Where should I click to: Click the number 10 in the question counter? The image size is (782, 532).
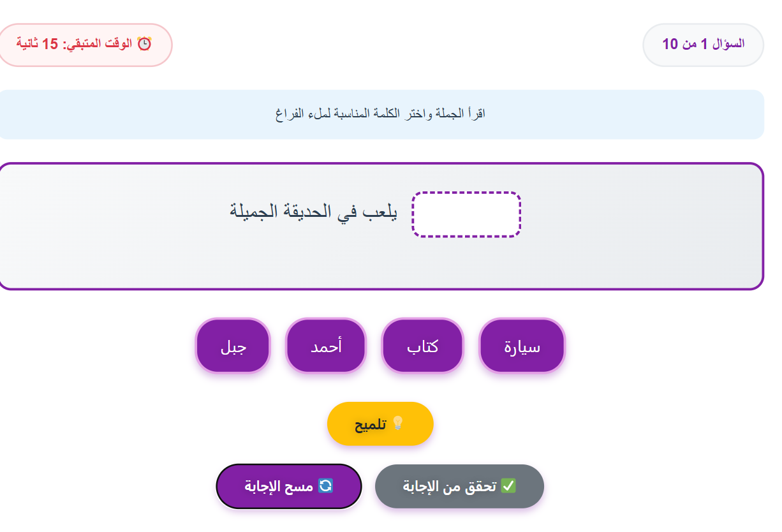click(x=670, y=45)
